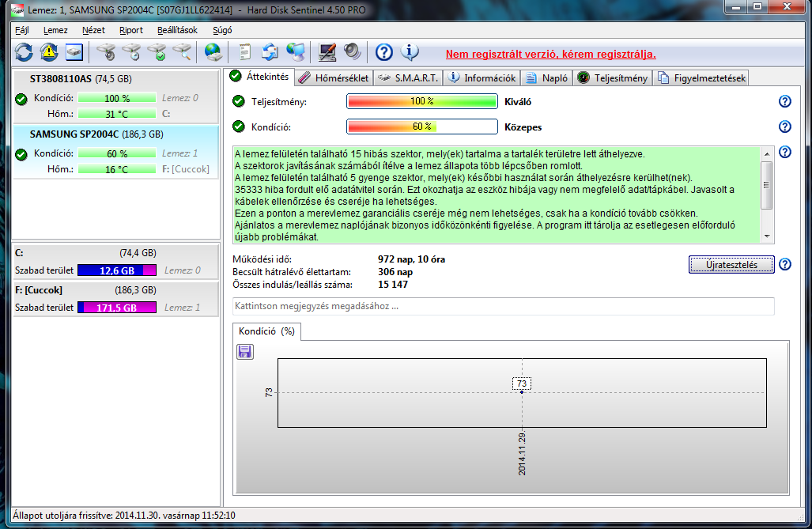Click the globe with disk toolbar icon
Screen dimensions: 812x529
213,52
